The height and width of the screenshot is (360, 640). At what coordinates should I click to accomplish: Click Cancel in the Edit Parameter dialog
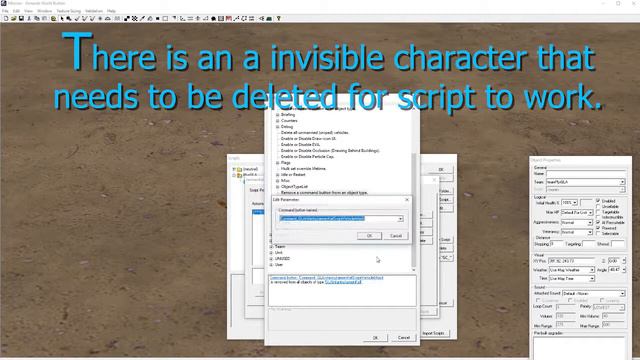tap(396, 236)
